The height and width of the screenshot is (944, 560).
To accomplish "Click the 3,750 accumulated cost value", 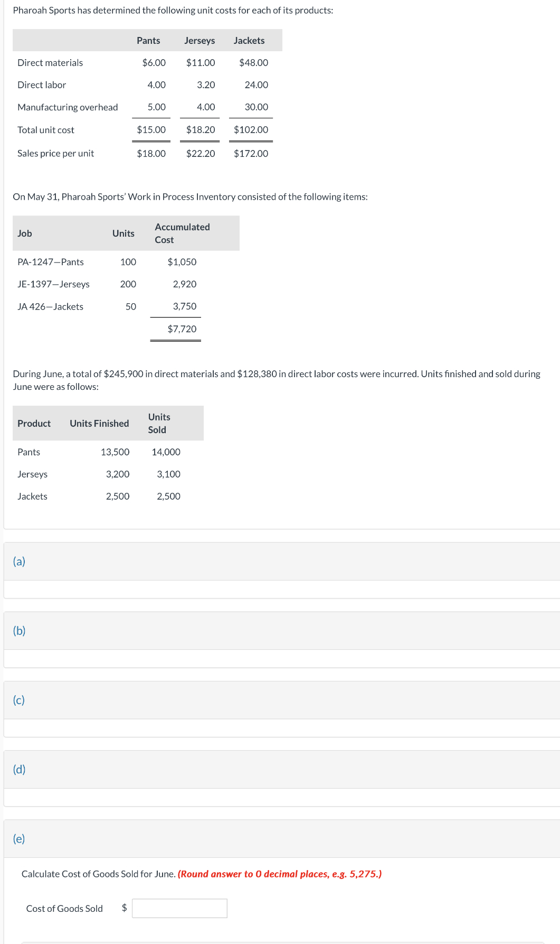I will click(x=185, y=306).
